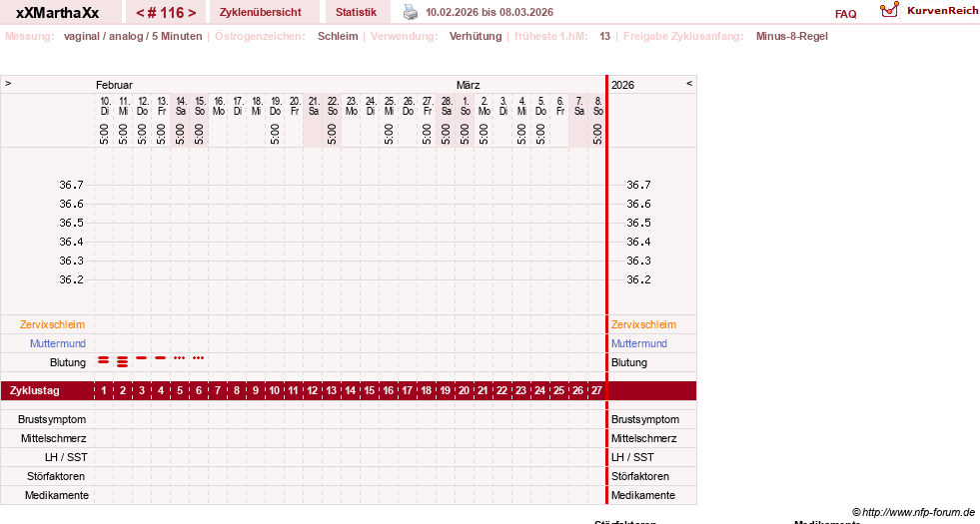Expand chart using the top-left '>' arrow
The image size is (980, 524).
(x=8, y=83)
